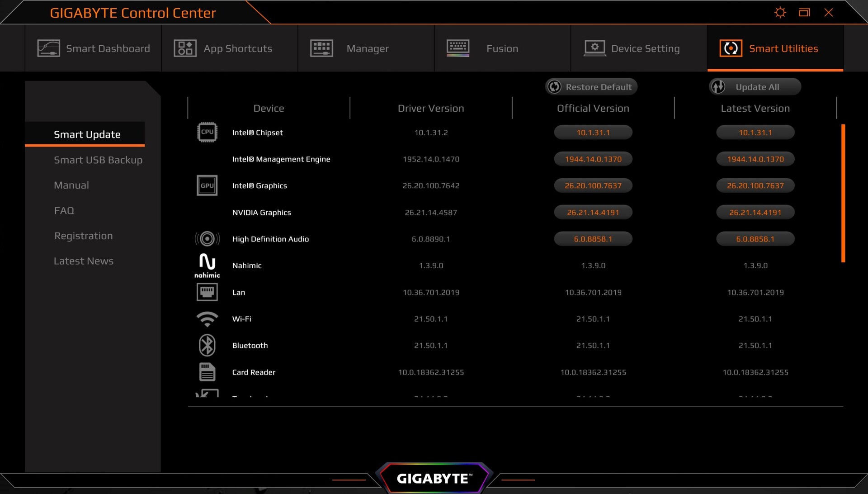This screenshot has width=868, height=494.
Task: Select NVIDIA Graphics latest version 26.21.14.4191
Action: 755,213
